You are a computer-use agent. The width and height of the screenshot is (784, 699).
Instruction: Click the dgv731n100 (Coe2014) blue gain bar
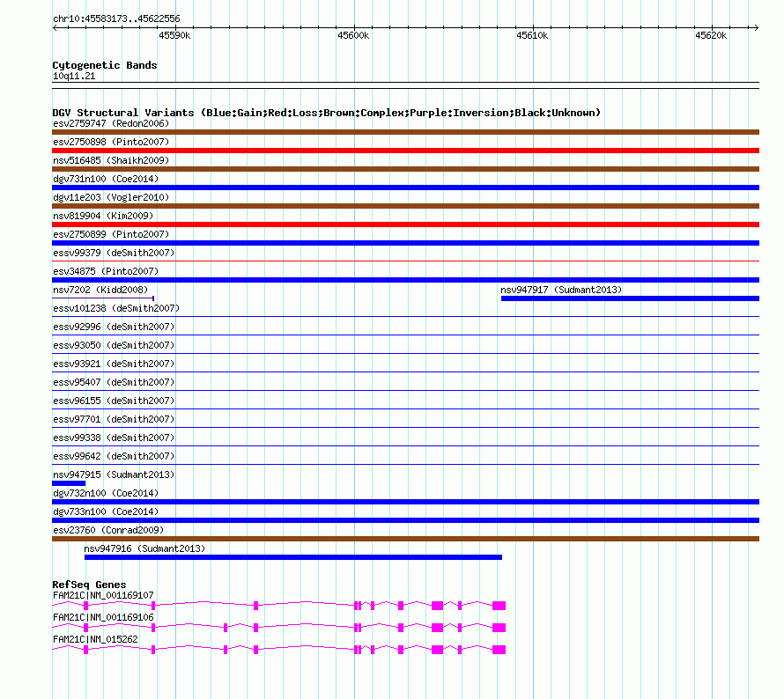pyautogui.click(x=405, y=188)
